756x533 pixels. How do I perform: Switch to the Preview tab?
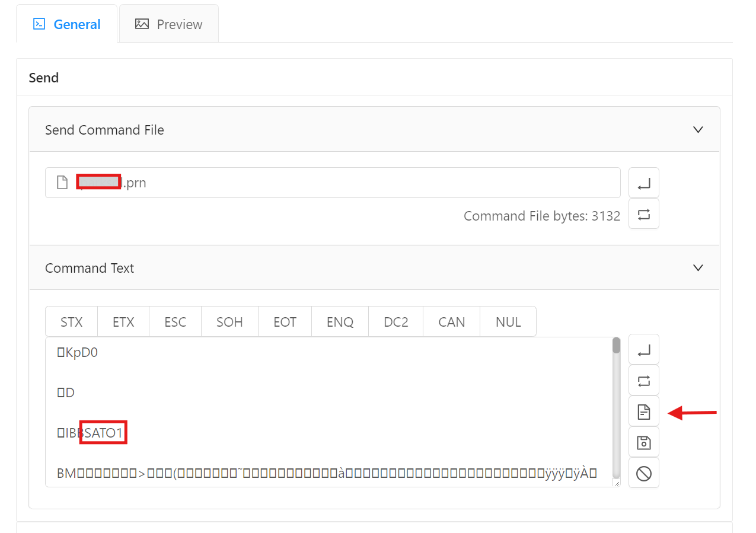point(169,24)
